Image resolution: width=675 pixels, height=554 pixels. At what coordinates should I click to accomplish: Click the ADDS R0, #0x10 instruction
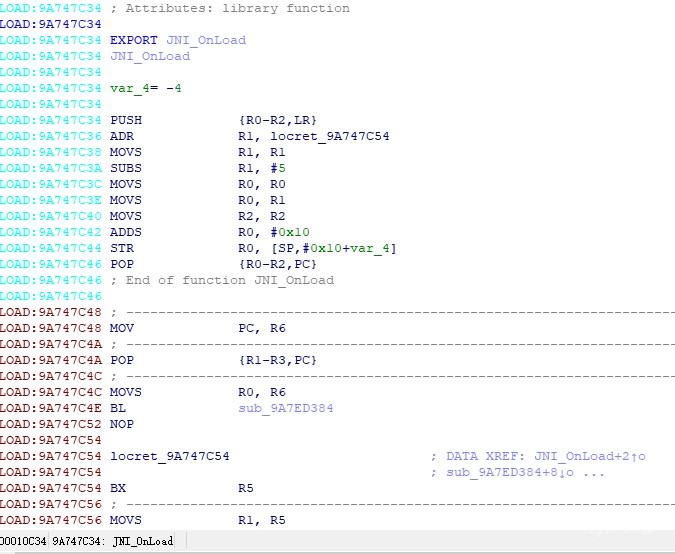click(x=210, y=232)
